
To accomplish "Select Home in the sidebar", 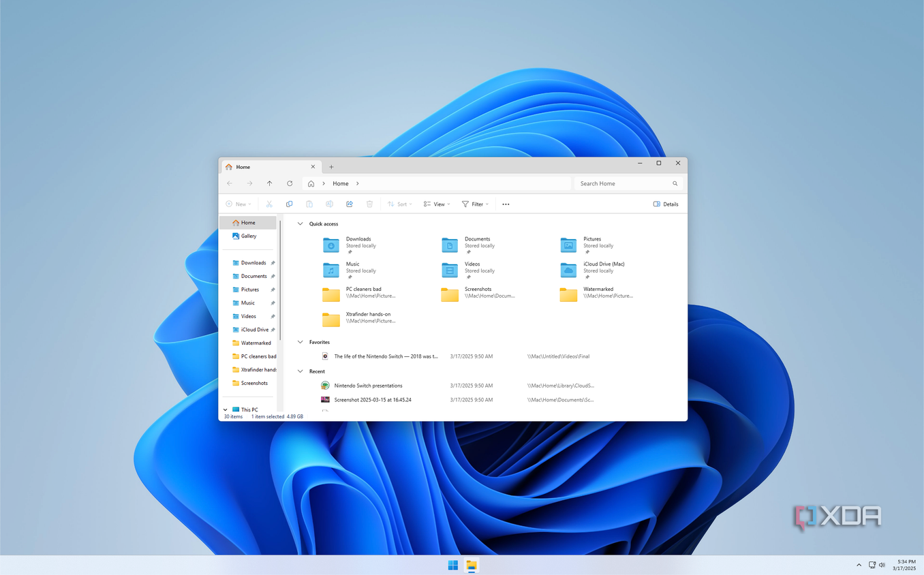I will (x=248, y=223).
